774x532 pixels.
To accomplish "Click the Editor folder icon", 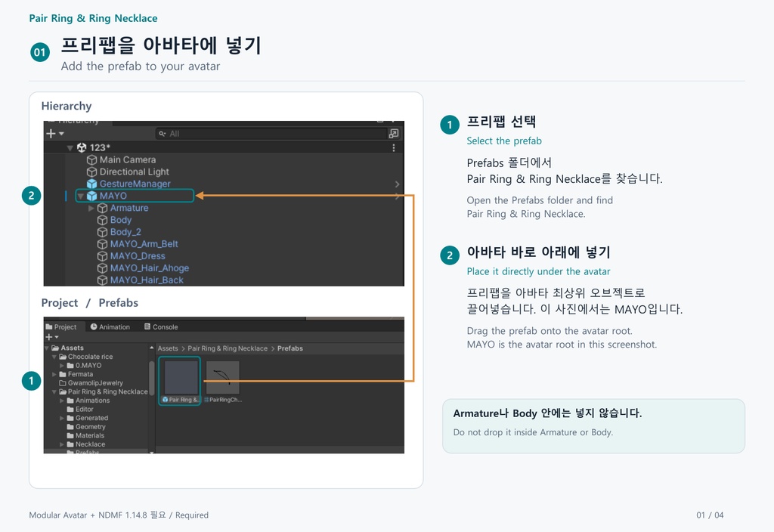I will point(70,409).
